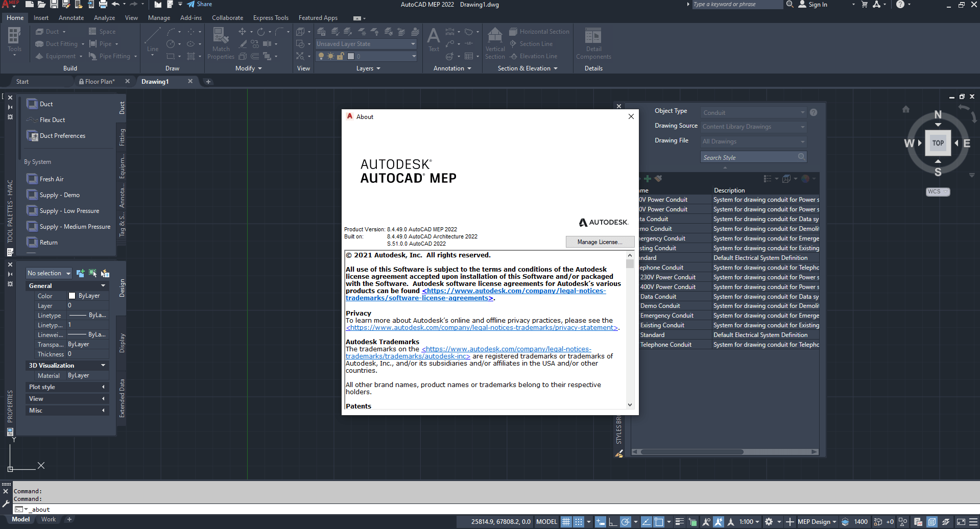Click TOP face on ViewCube
This screenshot has height=529, width=980.
click(938, 143)
